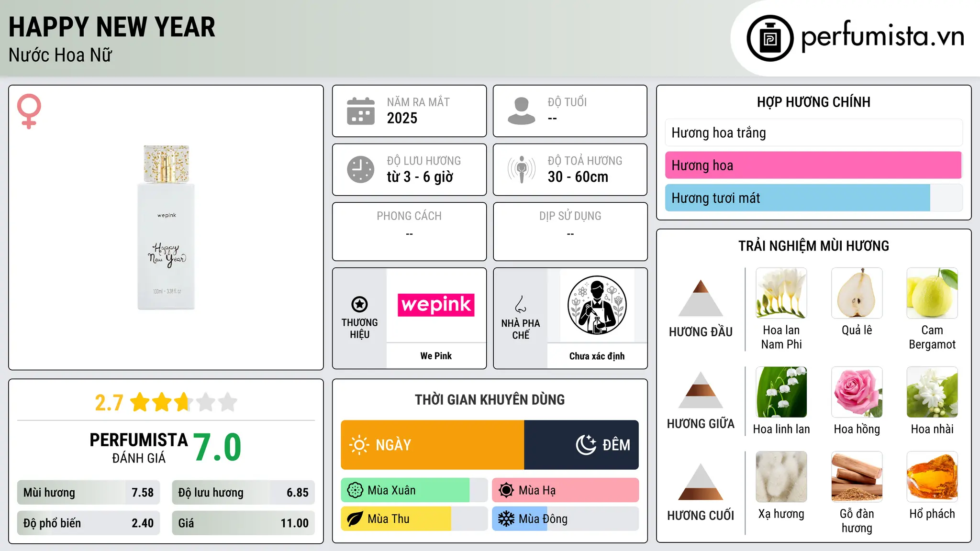
Task: Click the longevity value từ 3 - 6 giờ
Action: coord(420,177)
